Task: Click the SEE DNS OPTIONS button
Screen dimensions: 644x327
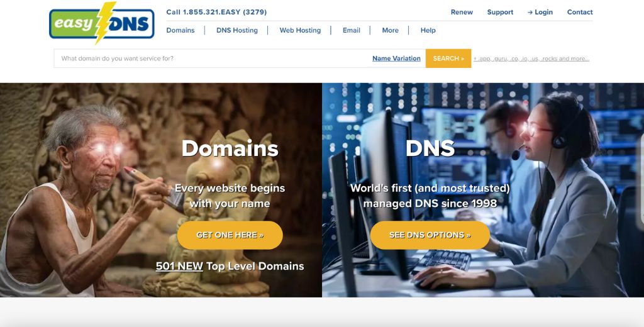Action: (430, 235)
